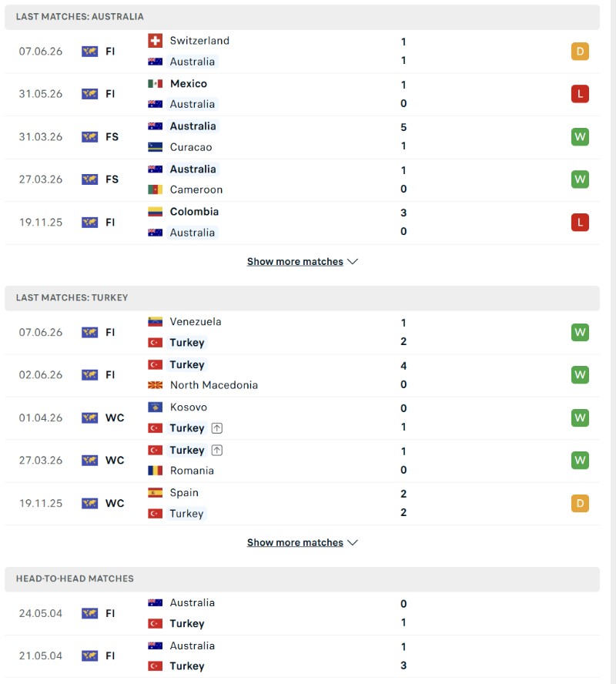Click the Spain flag icon
616x684 pixels.
tap(156, 492)
